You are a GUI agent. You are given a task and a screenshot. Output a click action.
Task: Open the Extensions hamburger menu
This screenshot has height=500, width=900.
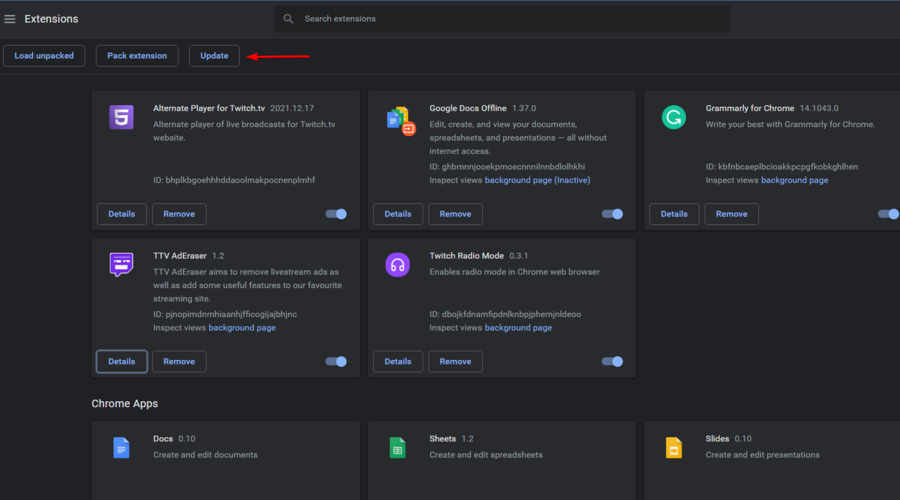click(10, 19)
